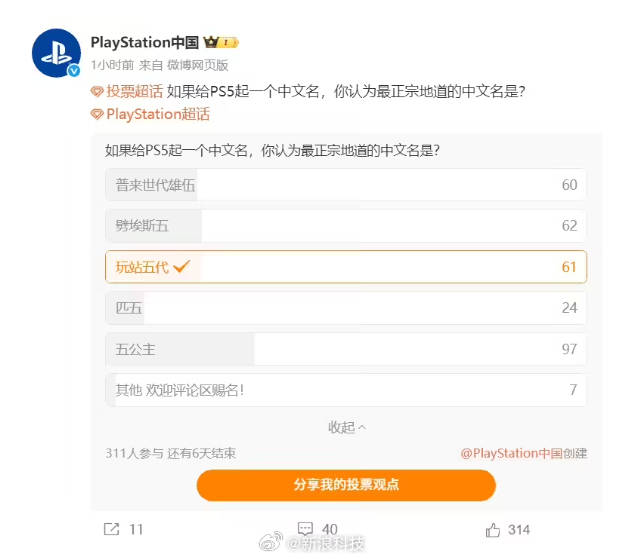Select poll option 匹五
Image resolution: width=628 pixels, height=559 pixels.
click(346, 308)
